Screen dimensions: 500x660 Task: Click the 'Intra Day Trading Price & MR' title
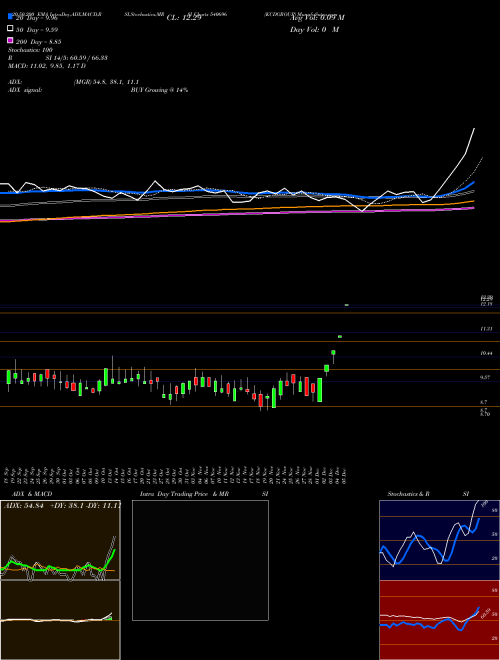184,494
